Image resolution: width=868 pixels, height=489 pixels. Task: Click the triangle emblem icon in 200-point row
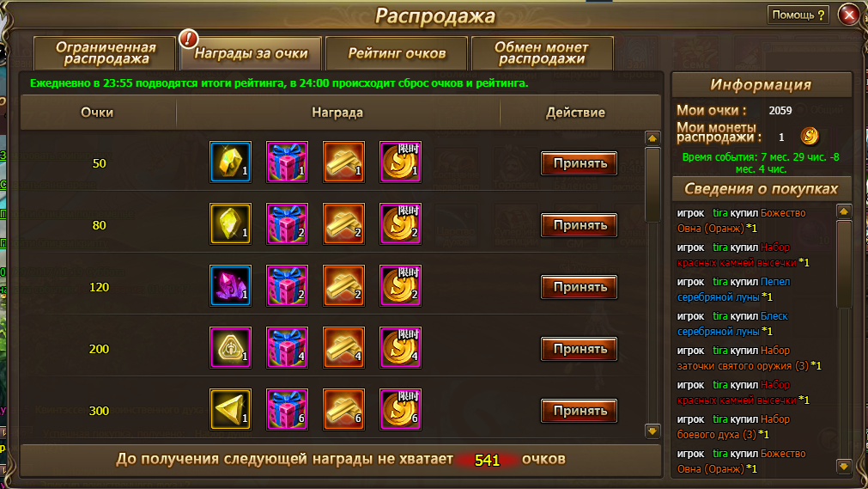coord(230,347)
